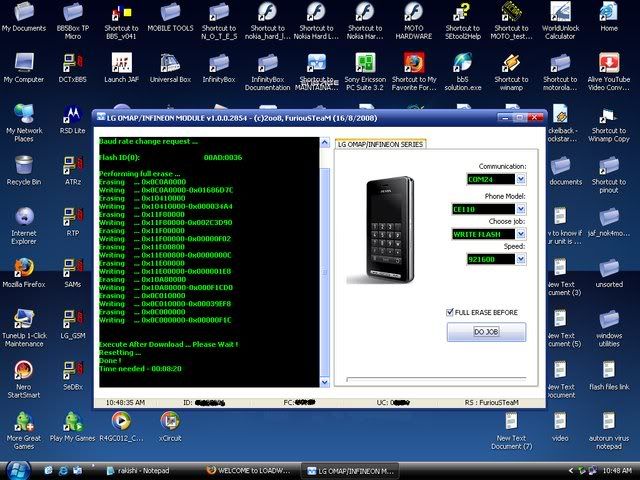The image size is (640, 480).
Task: Launch the RTP shortcut icon
Action: point(73,222)
